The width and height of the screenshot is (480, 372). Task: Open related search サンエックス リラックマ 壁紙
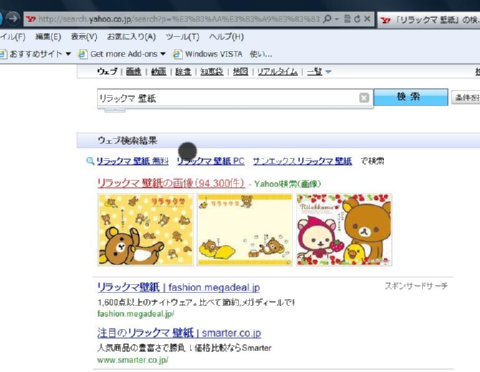pos(302,161)
